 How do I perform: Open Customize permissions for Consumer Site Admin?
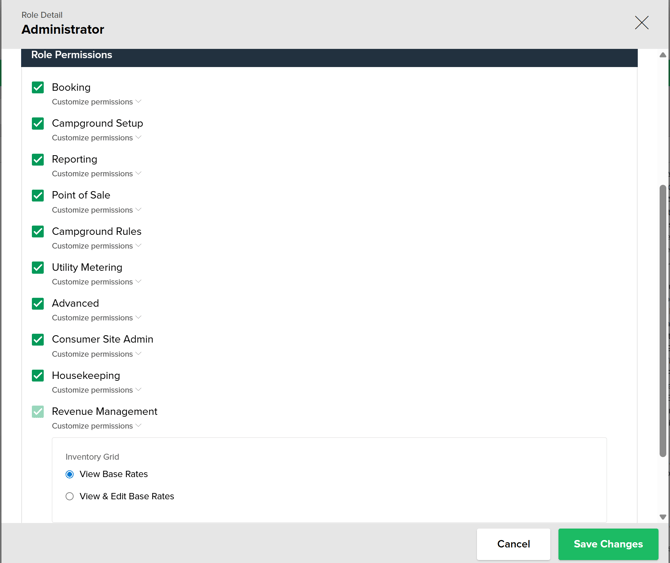coord(96,354)
